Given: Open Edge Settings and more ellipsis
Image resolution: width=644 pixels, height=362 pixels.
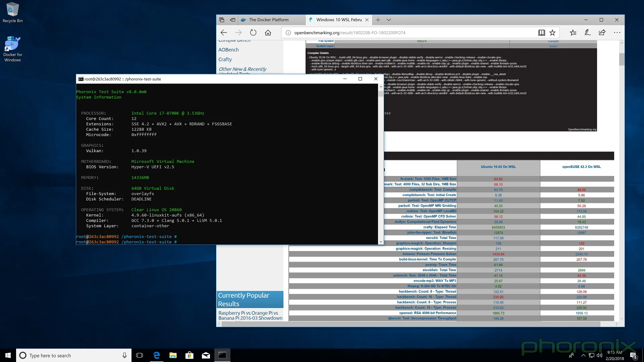Looking at the screenshot, I should point(617,33).
